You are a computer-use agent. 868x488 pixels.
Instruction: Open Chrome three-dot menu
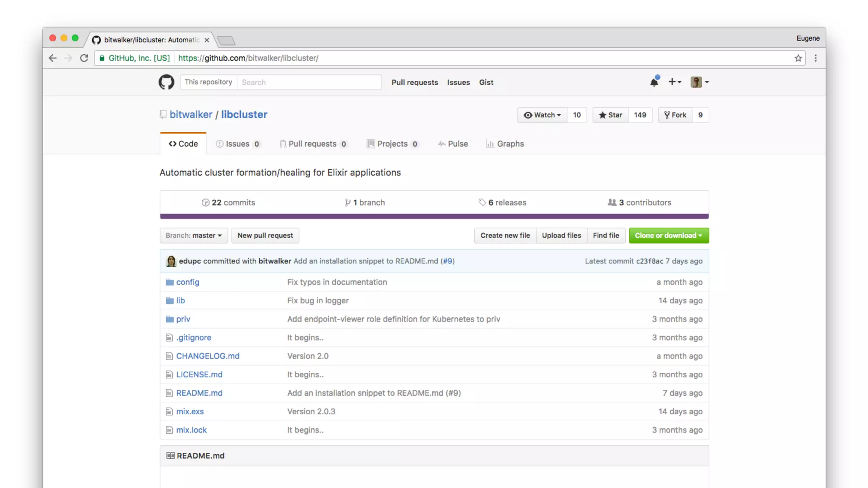815,58
